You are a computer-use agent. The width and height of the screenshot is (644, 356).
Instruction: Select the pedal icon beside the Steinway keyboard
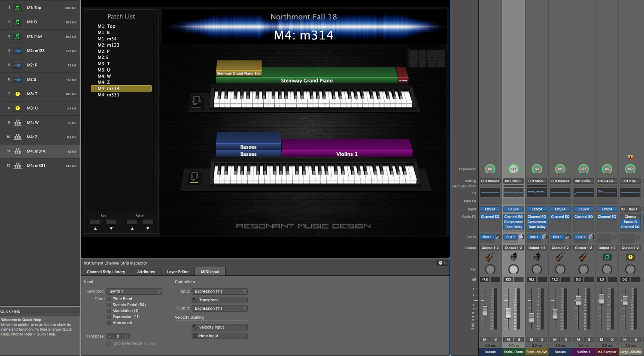[196, 101]
